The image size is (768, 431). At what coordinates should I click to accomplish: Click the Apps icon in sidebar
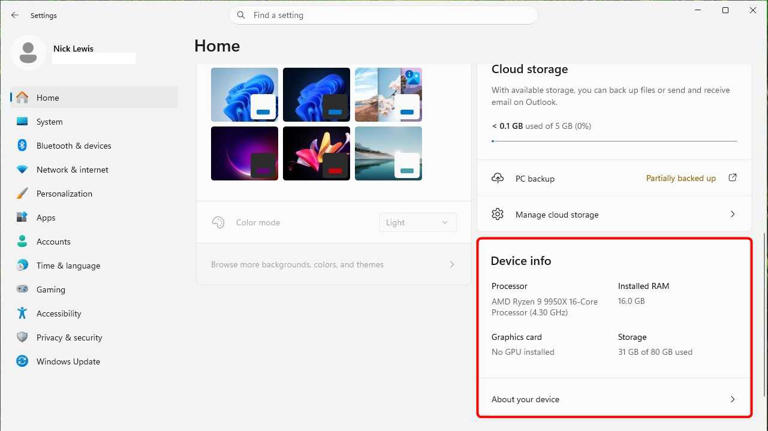[x=22, y=217]
